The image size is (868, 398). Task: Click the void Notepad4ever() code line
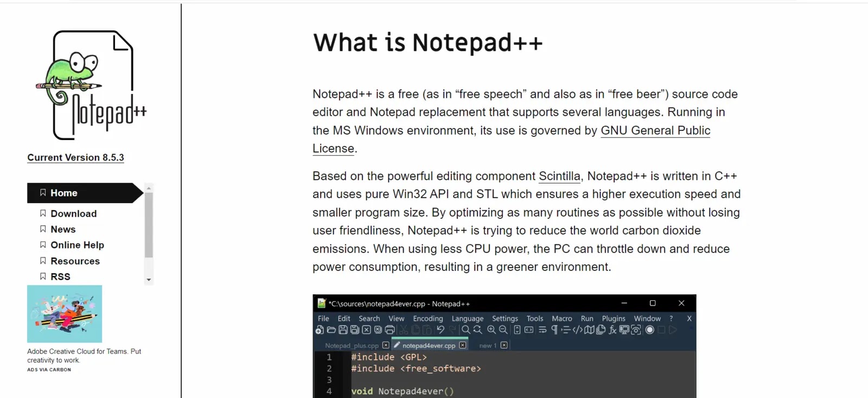pos(403,391)
